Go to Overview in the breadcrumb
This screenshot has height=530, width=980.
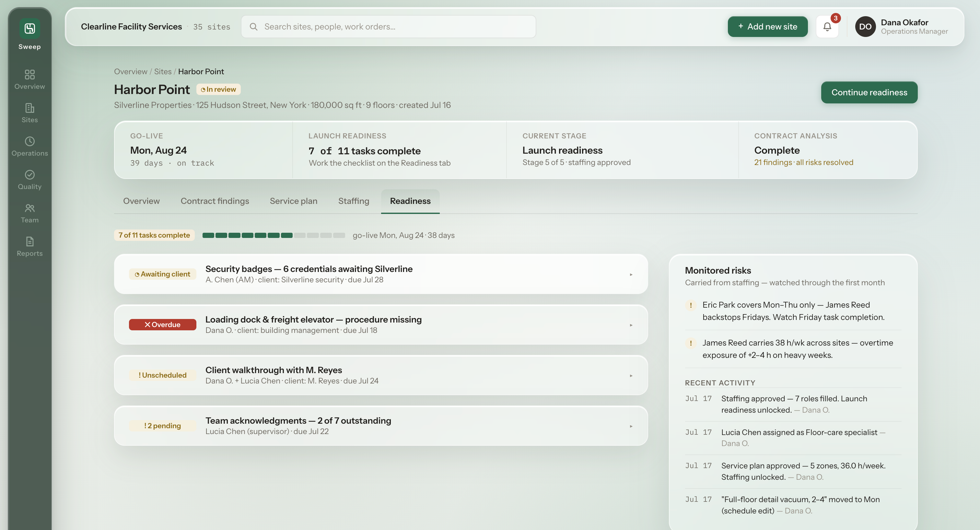pyautogui.click(x=131, y=72)
